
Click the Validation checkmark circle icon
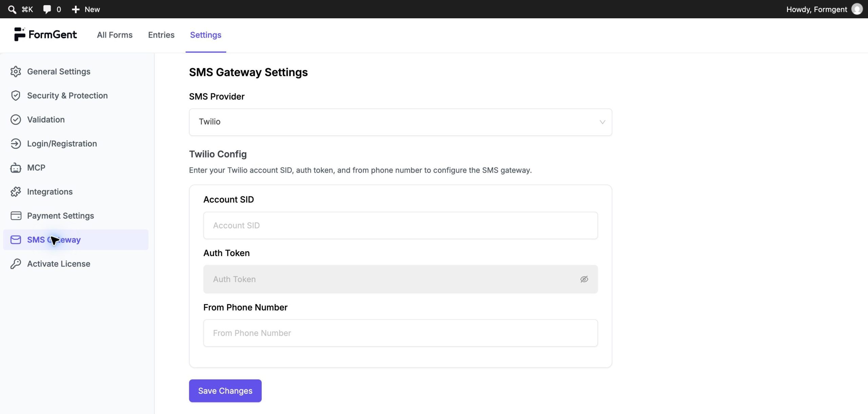coord(16,120)
